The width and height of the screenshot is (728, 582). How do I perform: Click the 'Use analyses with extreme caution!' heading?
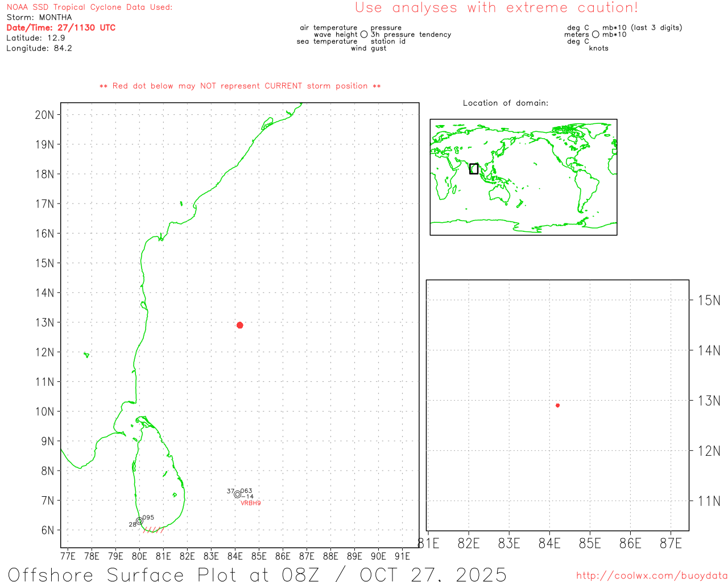tap(496, 8)
